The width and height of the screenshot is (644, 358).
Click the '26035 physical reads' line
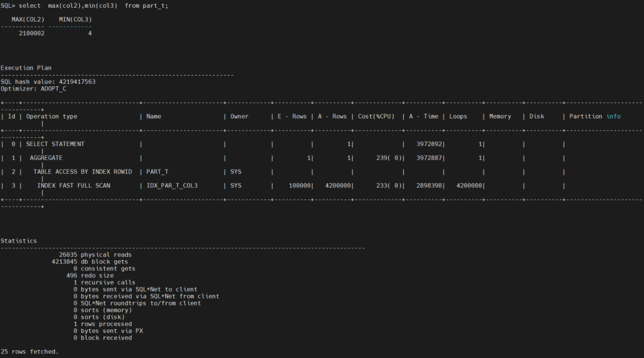pos(95,255)
